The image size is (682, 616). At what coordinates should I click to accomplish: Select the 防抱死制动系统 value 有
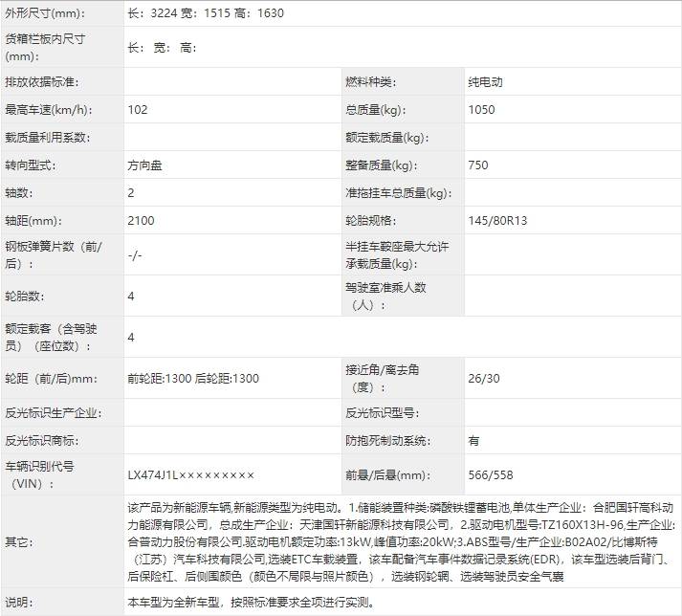click(x=474, y=441)
